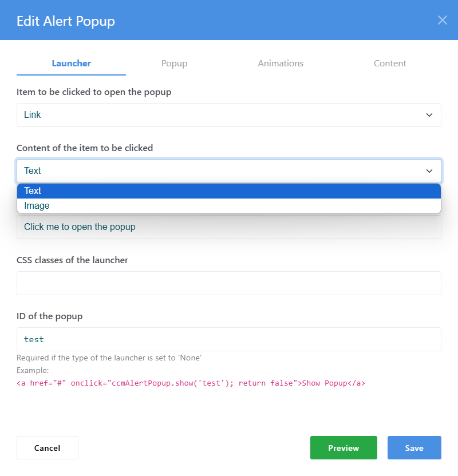Click the CSS classes of the launcher input
This screenshot has width=458, height=476.
tap(228, 283)
